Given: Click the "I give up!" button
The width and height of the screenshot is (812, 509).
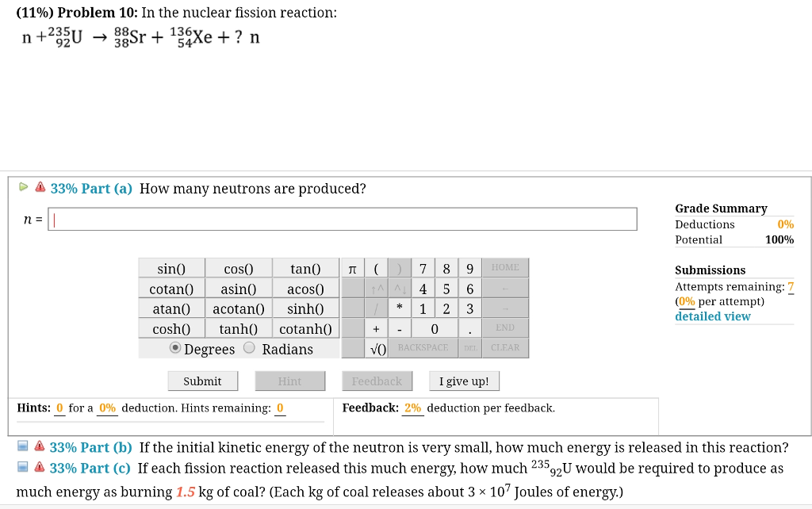Looking at the screenshot, I should click(x=463, y=381).
